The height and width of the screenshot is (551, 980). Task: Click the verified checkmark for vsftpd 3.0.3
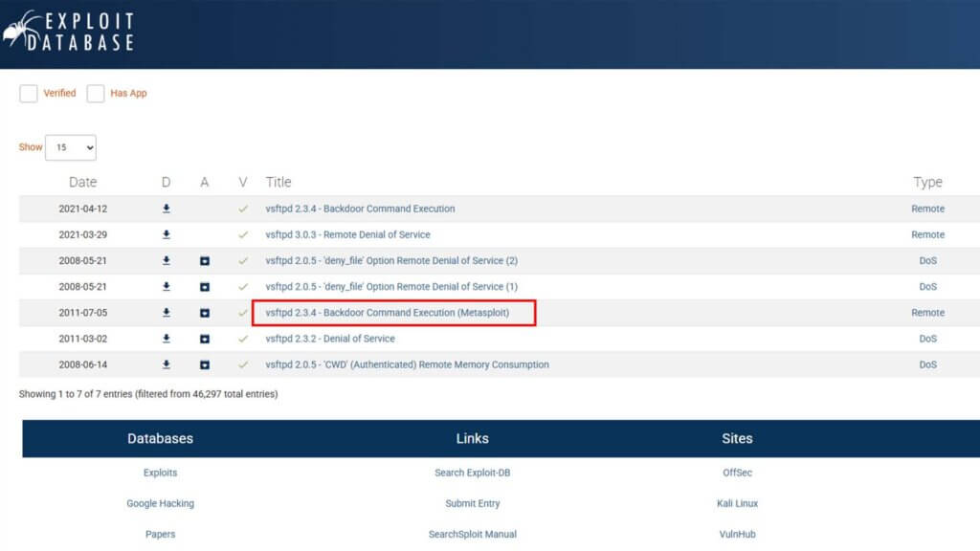point(243,235)
